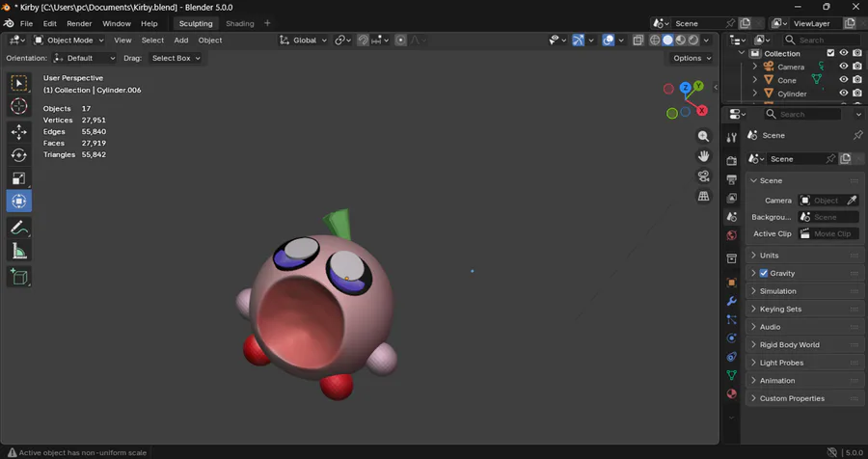Image resolution: width=868 pixels, height=459 pixels.
Task: Click the Background Scene field
Action: 828,217
